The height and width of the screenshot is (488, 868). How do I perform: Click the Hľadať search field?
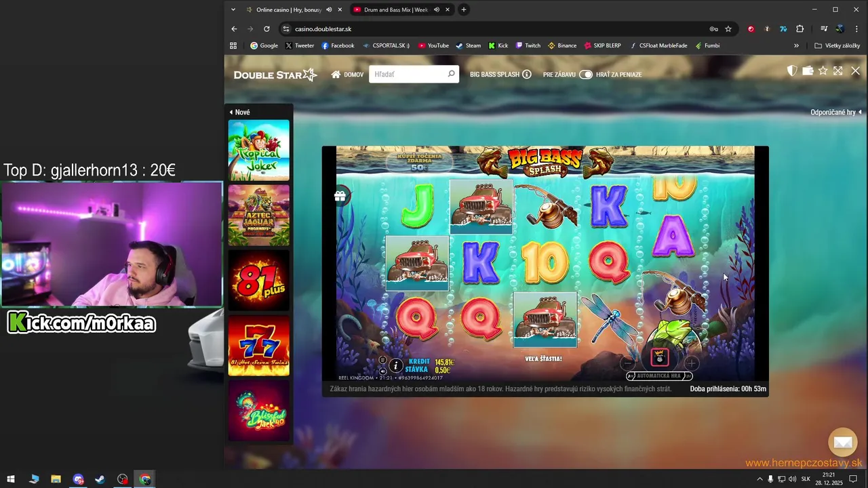tap(414, 74)
